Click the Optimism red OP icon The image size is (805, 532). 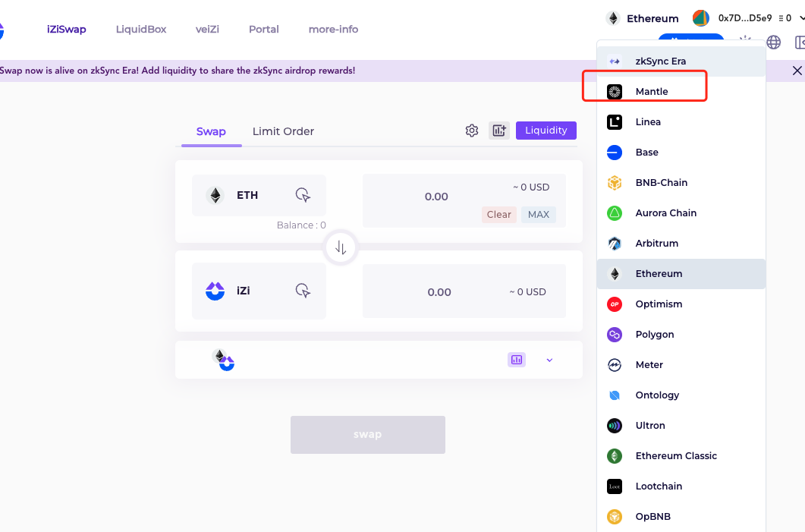(615, 304)
